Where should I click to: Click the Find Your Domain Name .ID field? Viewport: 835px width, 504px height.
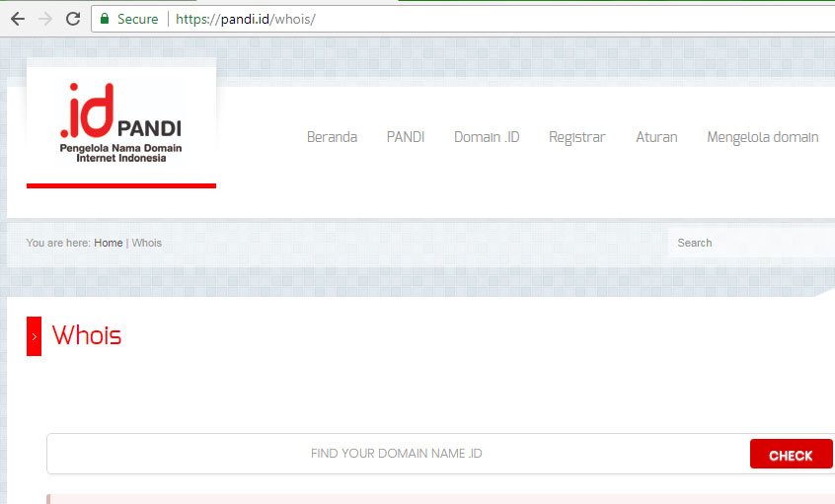pyautogui.click(x=397, y=454)
